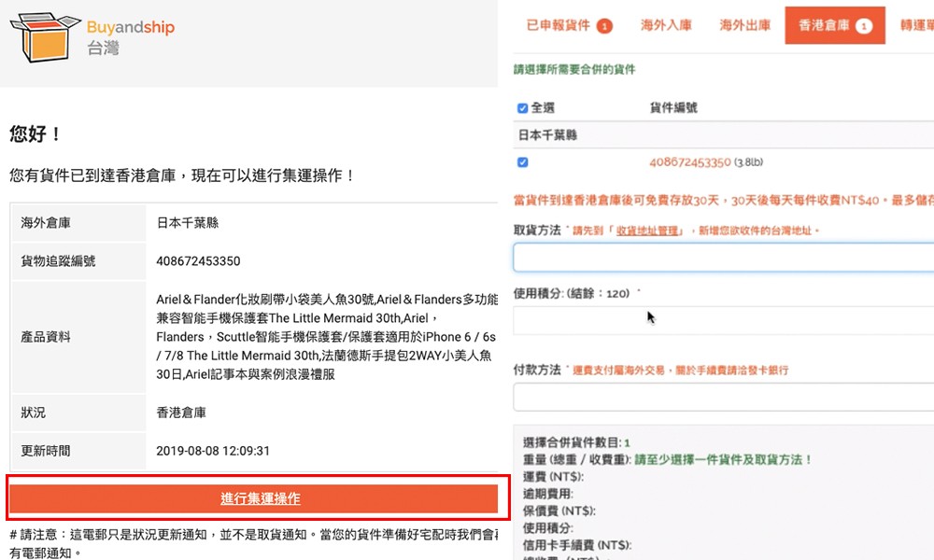Click the count badge on 香港倉庫 tab
Screen dimensions: 934x560
(x=863, y=26)
